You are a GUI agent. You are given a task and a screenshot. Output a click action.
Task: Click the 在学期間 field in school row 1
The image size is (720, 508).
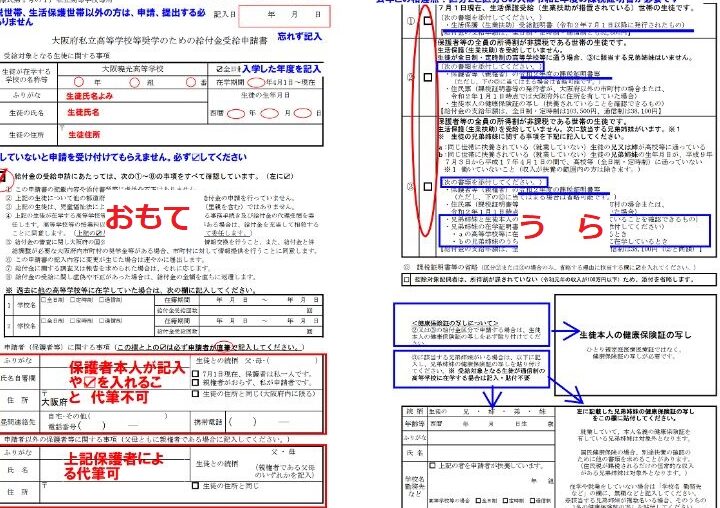tap(261, 300)
